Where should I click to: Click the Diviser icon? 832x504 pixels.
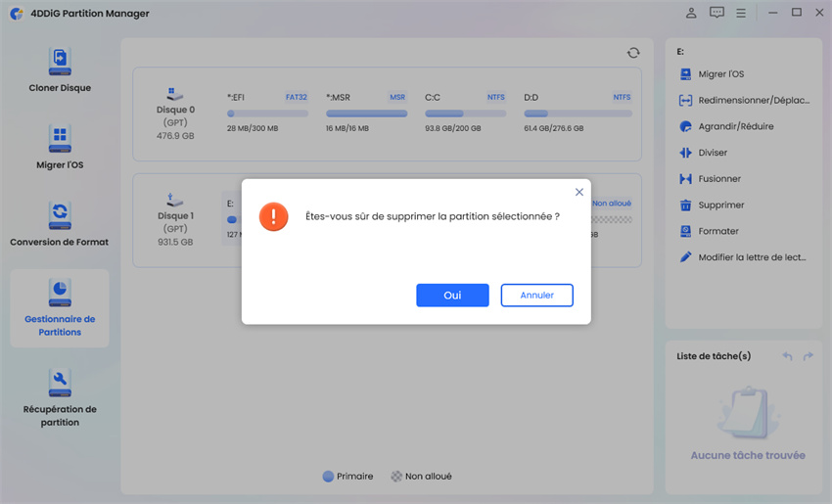coord(685,153)
